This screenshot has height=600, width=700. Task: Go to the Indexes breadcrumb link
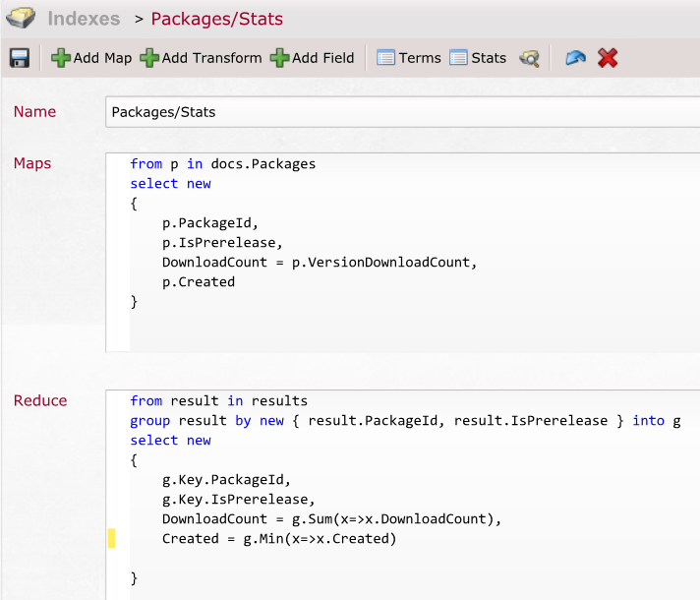tap(84, 19)
